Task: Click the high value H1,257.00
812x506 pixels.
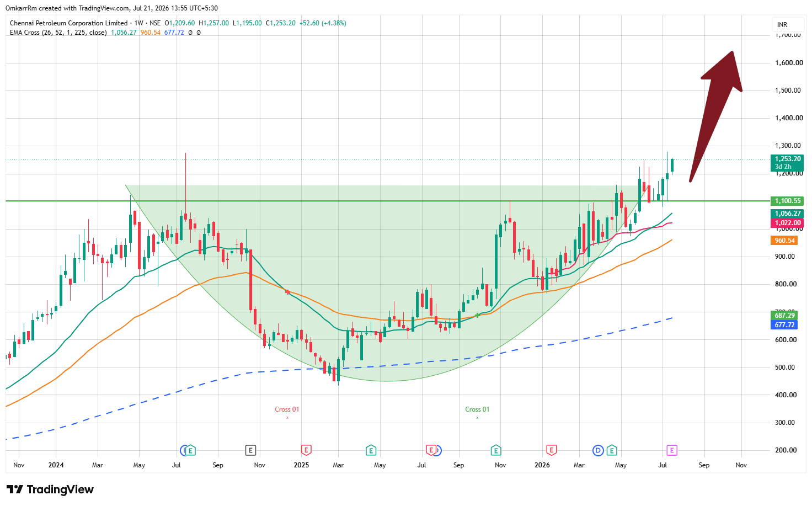Action: (x=213, y=23)
